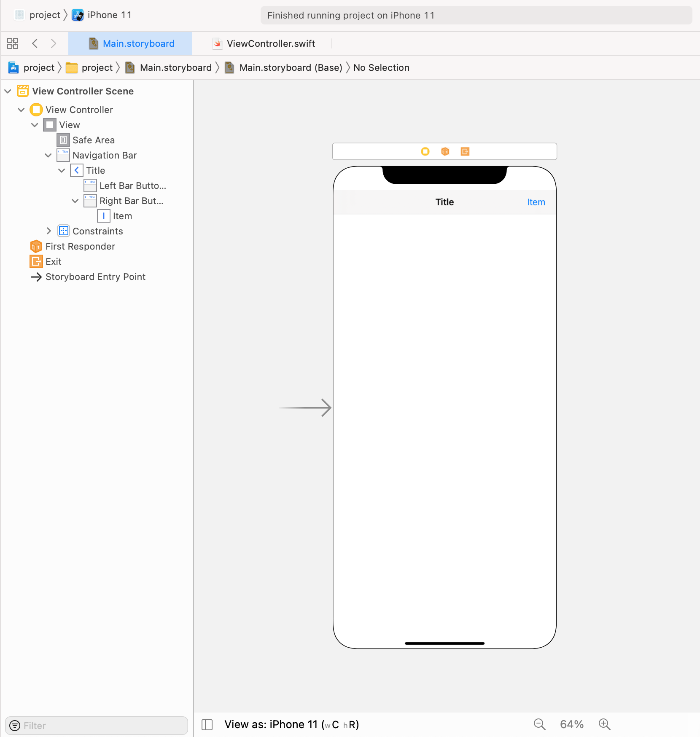Select the storyboard entry point arrow on canvas
The image size is (700, 737).
coord(305,408)
